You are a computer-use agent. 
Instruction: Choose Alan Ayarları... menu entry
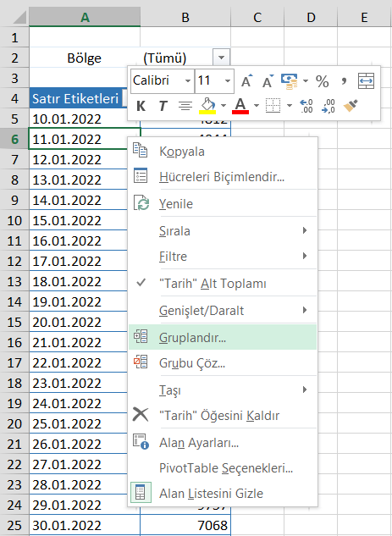point(223,443)
